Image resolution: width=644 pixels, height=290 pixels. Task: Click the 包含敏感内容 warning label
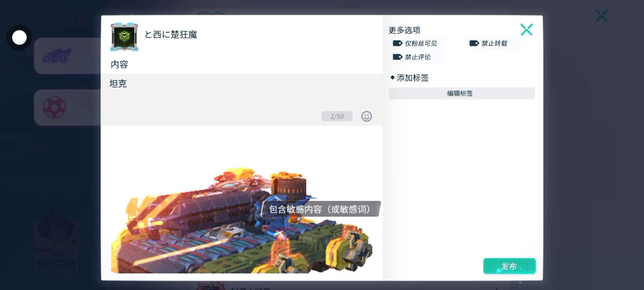[320, 209]
